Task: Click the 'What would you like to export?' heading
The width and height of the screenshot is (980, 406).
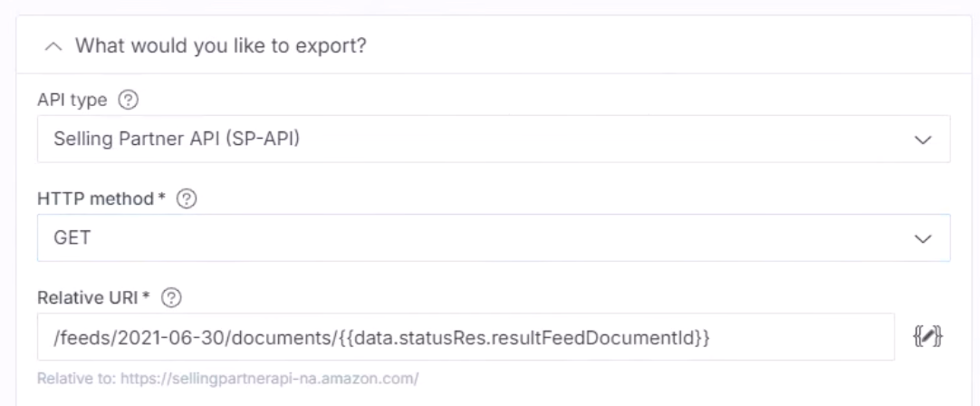Action: point(221,45)
